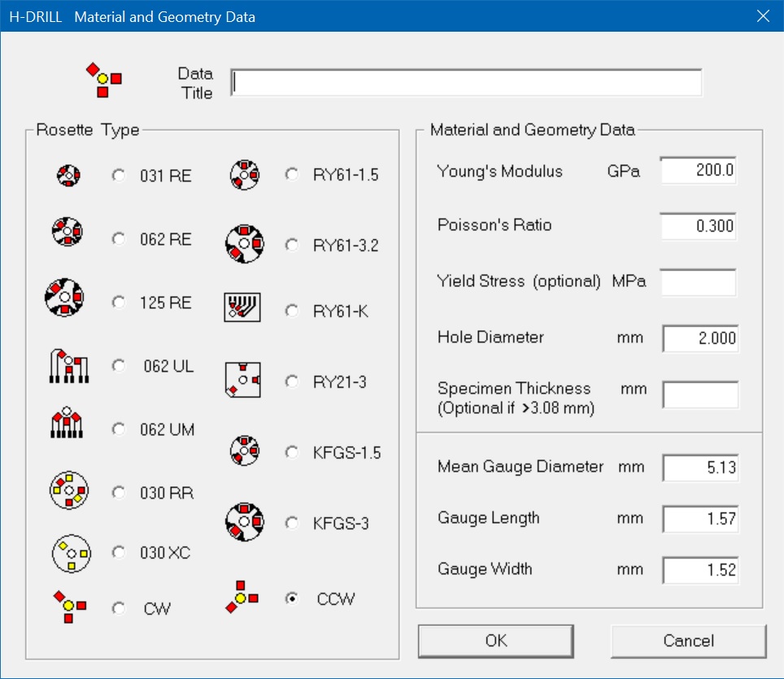This screenshot has width=784, height=679.
Task: Click the 062 RE rosette icon
Action: (67, 232)
